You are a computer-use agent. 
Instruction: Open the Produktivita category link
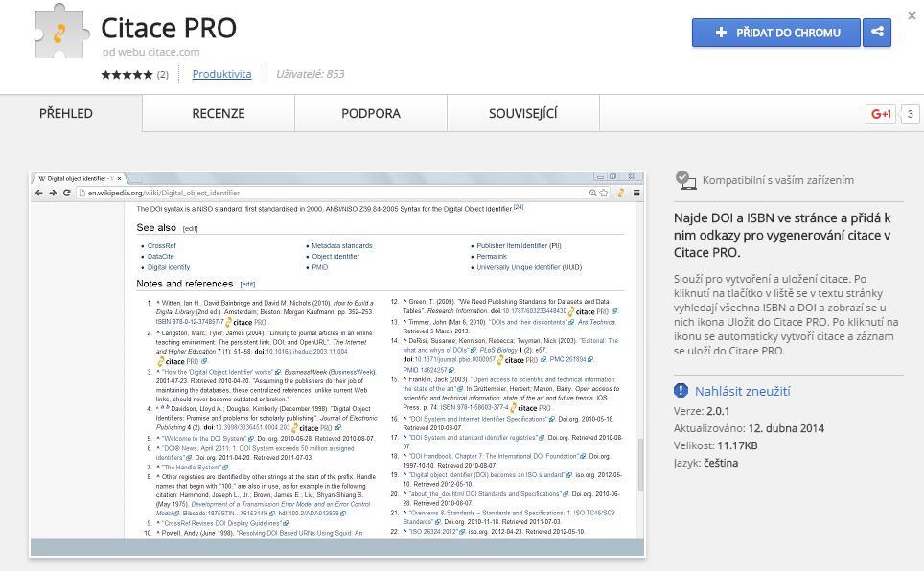(221, 74)
